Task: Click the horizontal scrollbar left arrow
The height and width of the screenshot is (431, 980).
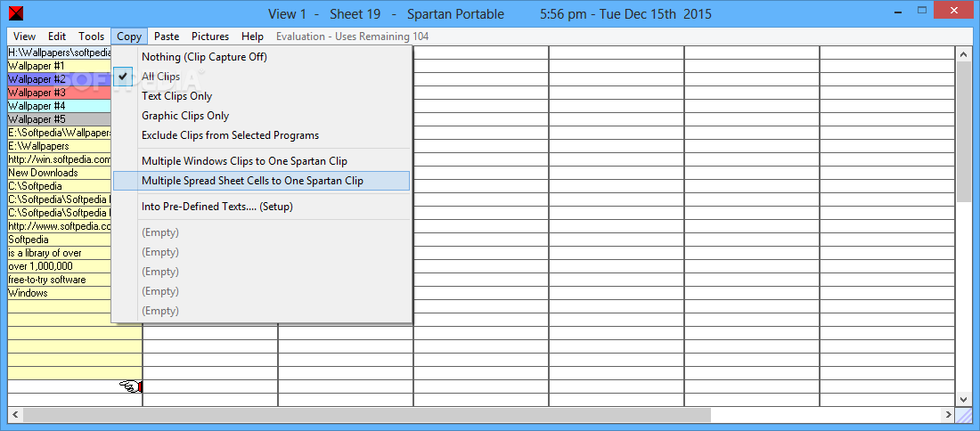Action: point(15,415)
